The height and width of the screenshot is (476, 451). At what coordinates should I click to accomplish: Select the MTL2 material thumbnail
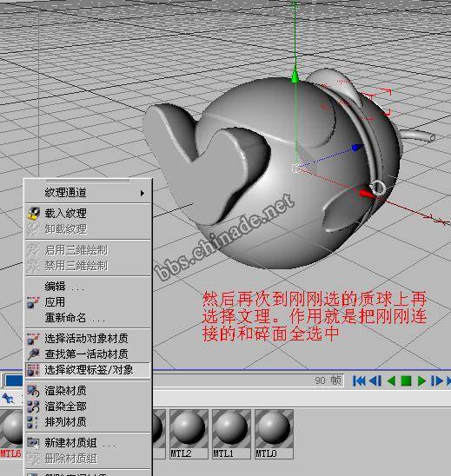tap(189, 433)
